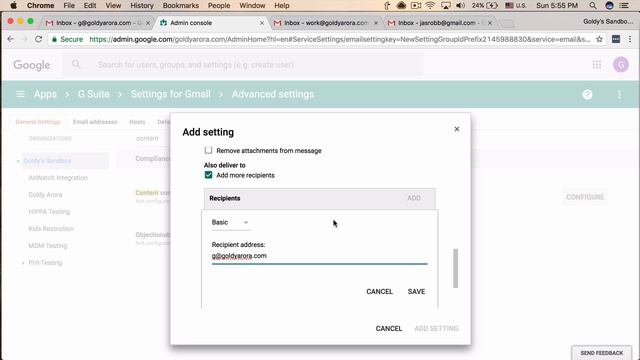Click the search magnifier icon in Admin console
The height and width of the screenshot is (360, 640).
click(76, 64)
